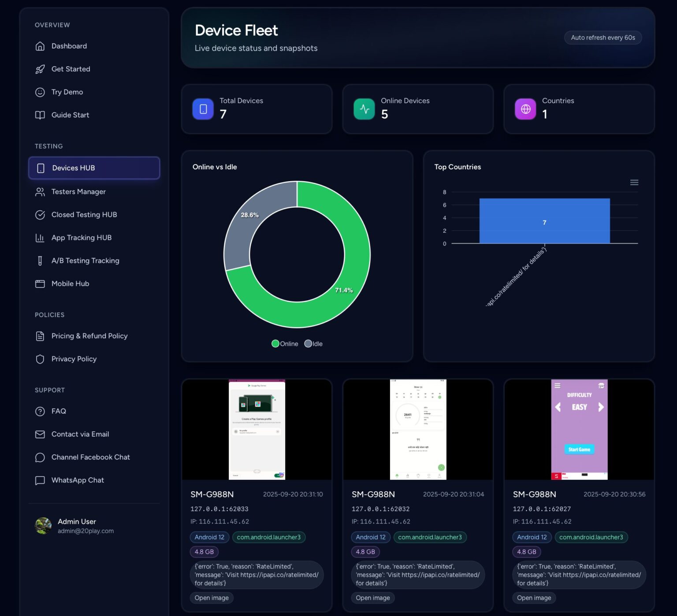Click the Admin User profile avatar
The image size is (677, 616).
tap(43, 526)
